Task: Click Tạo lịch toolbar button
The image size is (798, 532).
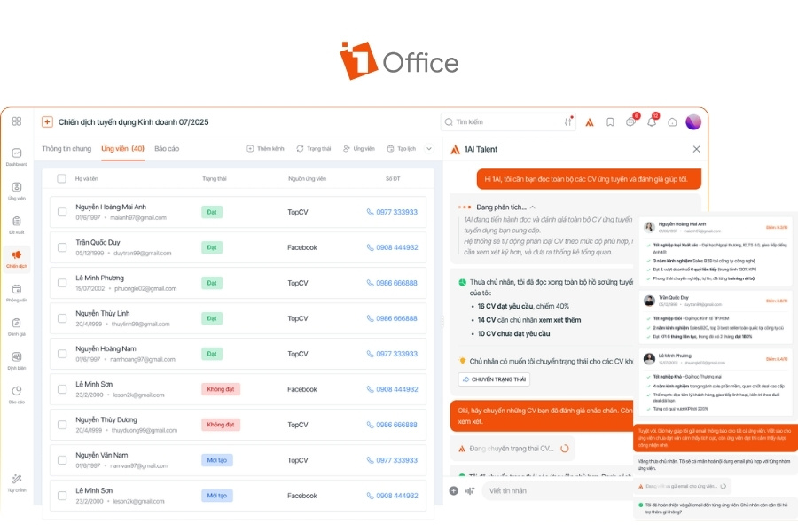Action: pyautogui.click(x=402, y=149)
